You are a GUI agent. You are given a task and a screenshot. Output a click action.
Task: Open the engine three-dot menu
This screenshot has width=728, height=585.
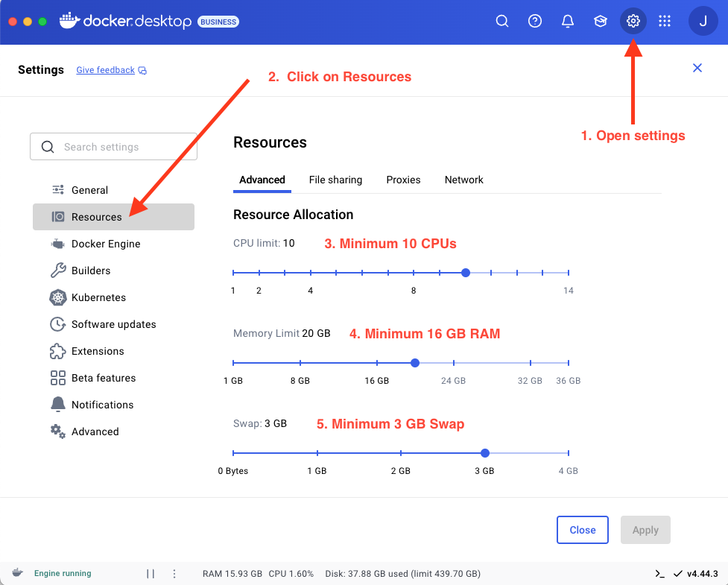point(174,574)
